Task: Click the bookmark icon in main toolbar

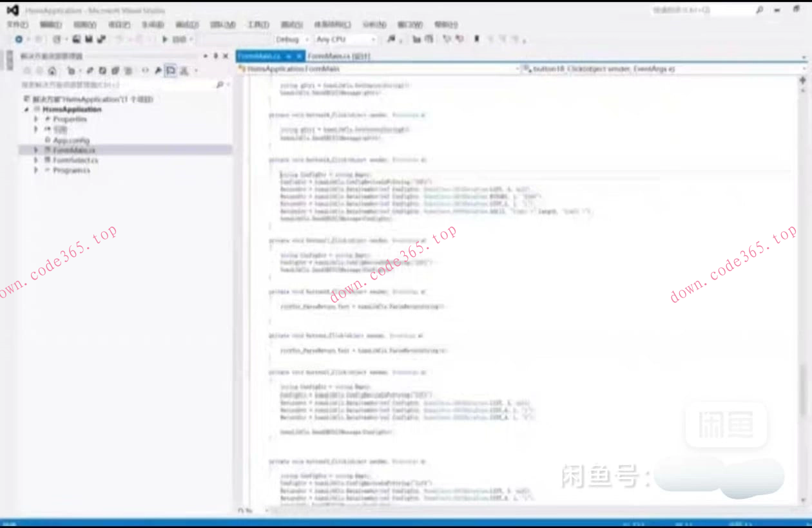Action: pyautogui.click(x=476, y=39)
